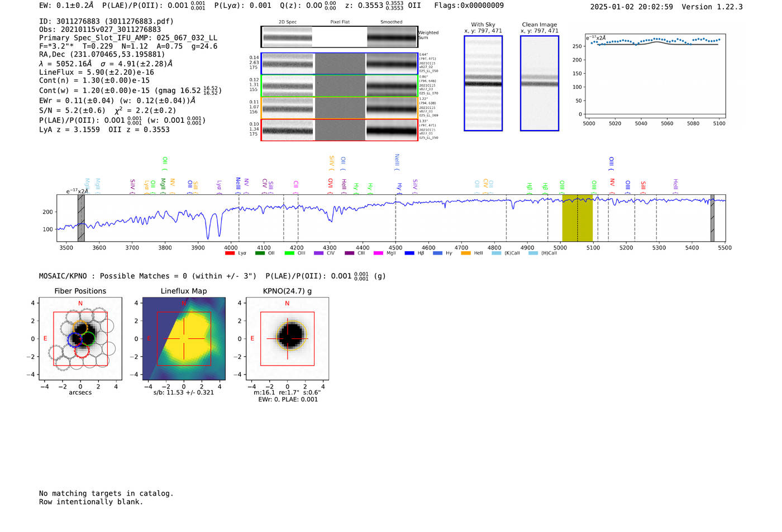
Task: Open the Lineflux Map panel
Action: 184,339
